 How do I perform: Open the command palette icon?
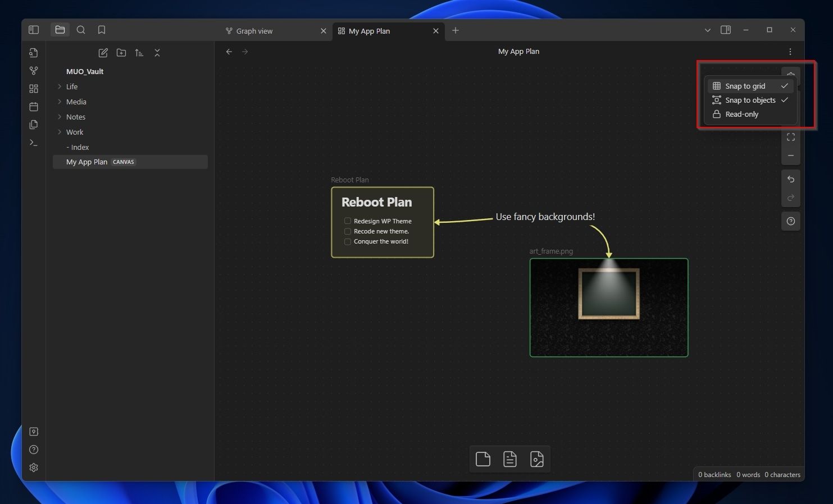[x=34, y=143]
